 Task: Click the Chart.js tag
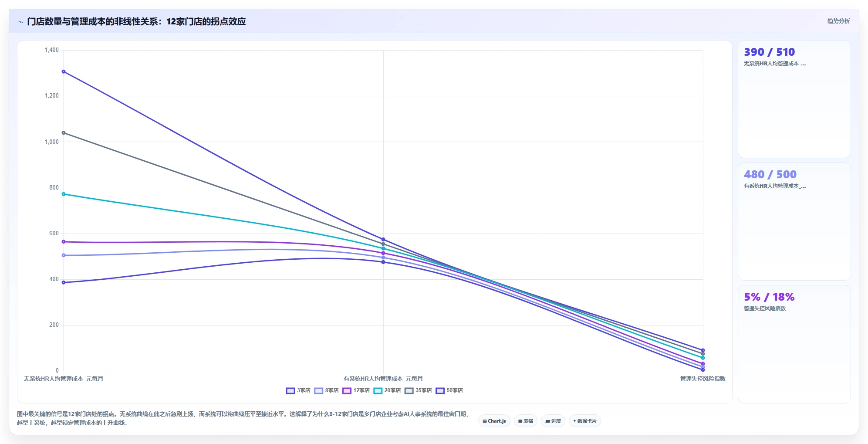(x=494, y=421)
